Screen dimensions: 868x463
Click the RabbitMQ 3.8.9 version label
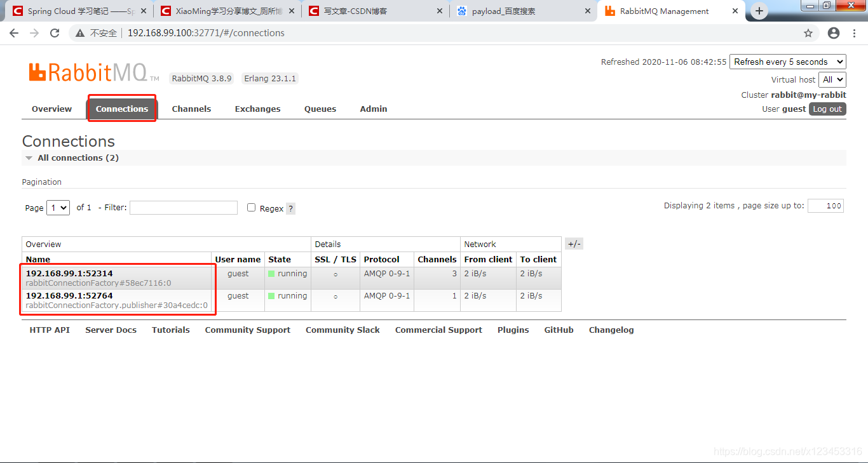click(202, 79)
